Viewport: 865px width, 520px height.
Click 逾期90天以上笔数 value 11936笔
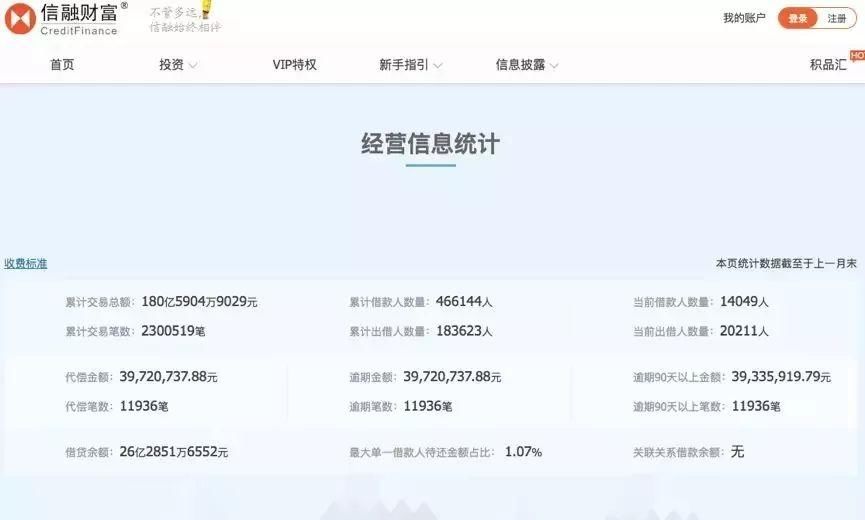pyautogui.click(x=756, y=406)
